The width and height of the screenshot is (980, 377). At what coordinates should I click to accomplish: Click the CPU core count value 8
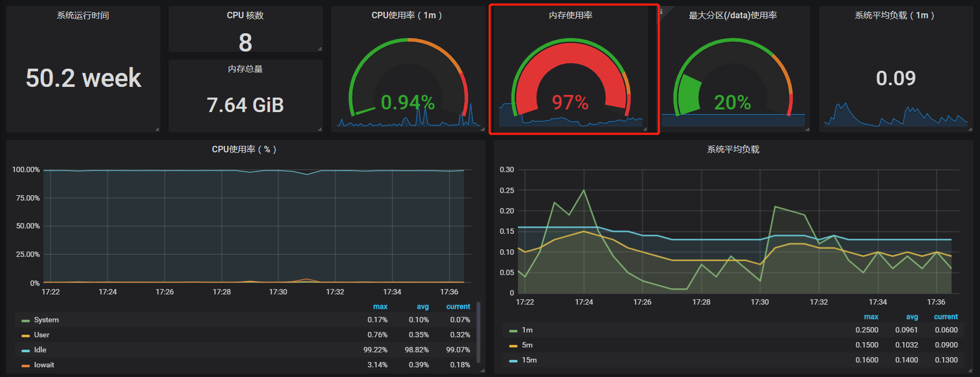pyautogui.click(x=245, y=42)
